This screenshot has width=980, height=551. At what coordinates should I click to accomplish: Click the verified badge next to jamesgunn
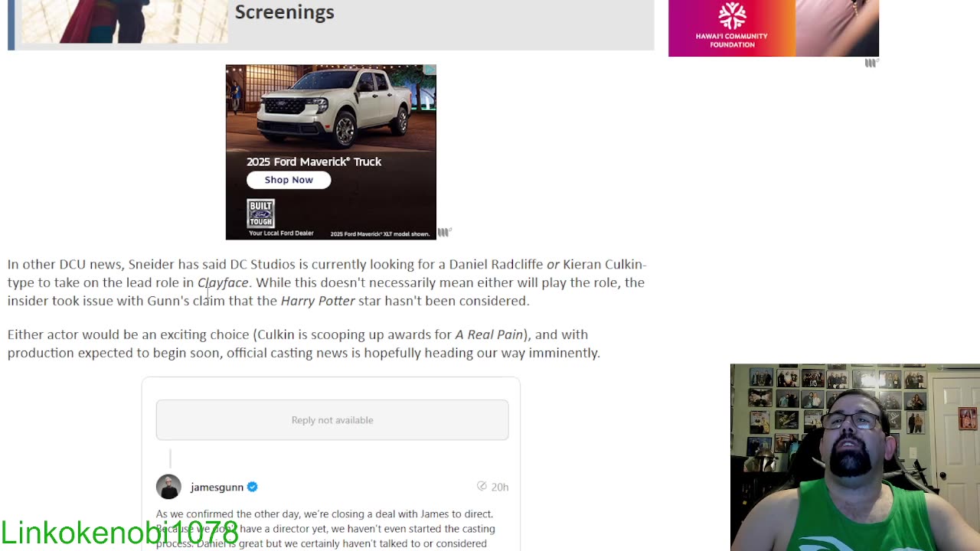point(252,487)
